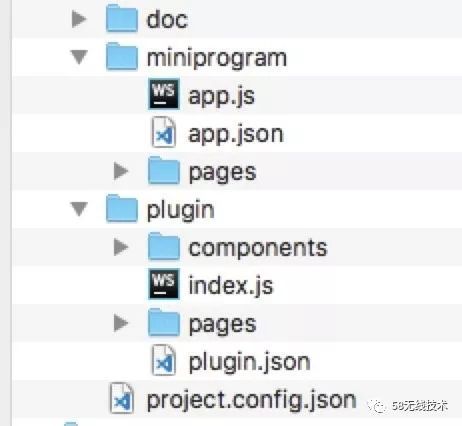
Task: Select the miniprogram folder icon
Action: click(122, 57)
